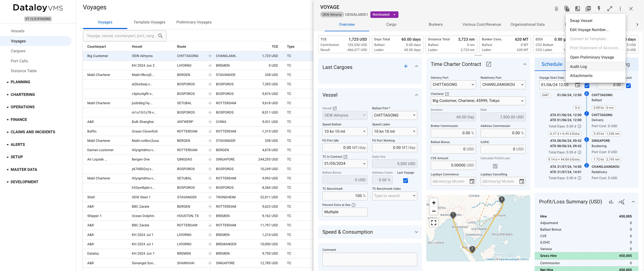Toggle the Lock checkbox

coord(628,85)
